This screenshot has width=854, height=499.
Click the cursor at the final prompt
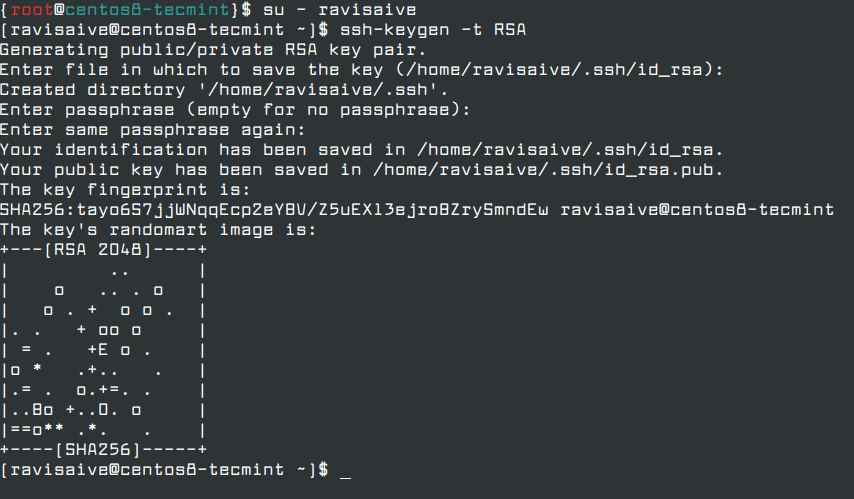(345, 477)
